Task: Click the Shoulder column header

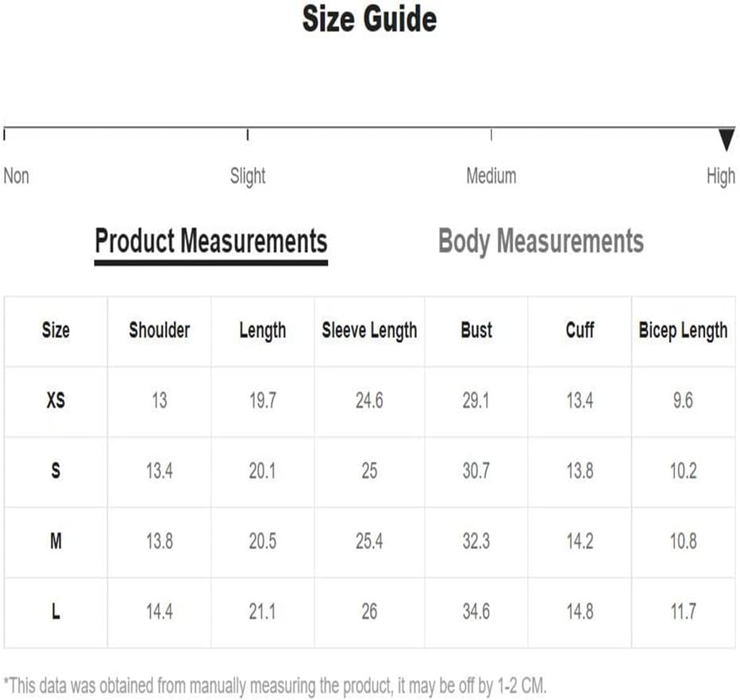Action: pos(160,329)
